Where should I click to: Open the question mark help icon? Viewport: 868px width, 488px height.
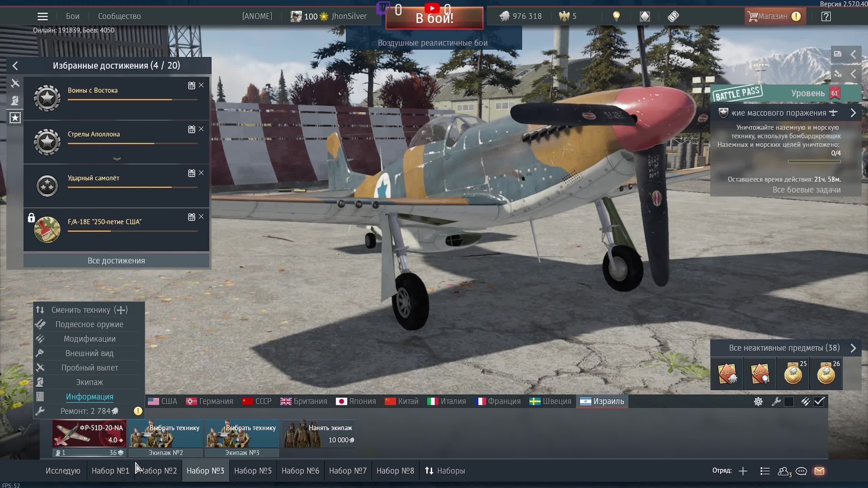[x=826, y=16]
